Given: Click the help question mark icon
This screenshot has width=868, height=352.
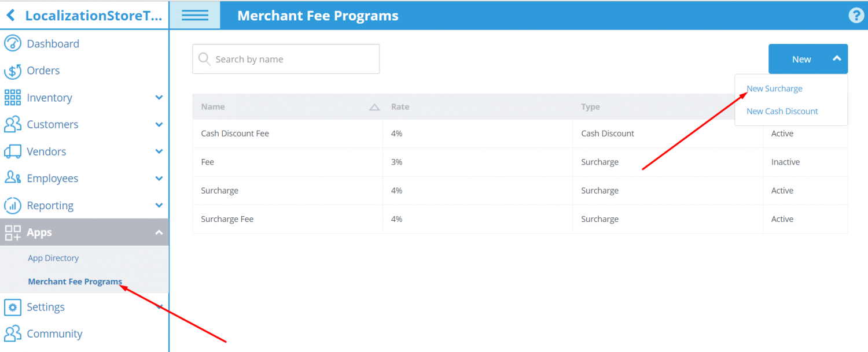Looking at the screenshot, I should [856, 15].
